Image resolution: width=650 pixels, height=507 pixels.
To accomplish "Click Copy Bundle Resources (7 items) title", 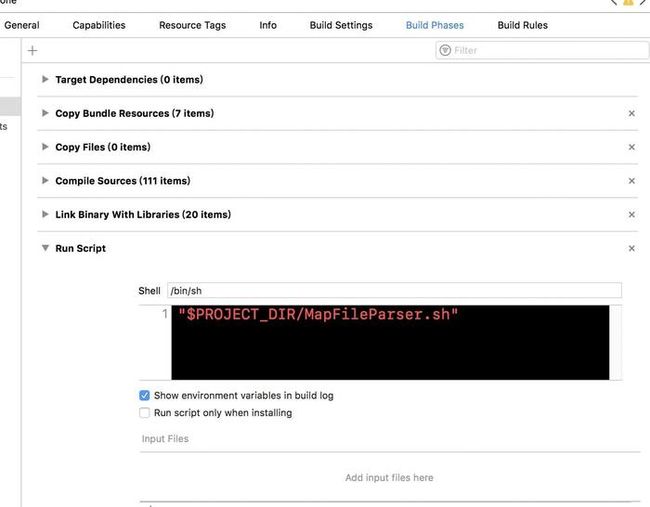I will click(134, 113).
